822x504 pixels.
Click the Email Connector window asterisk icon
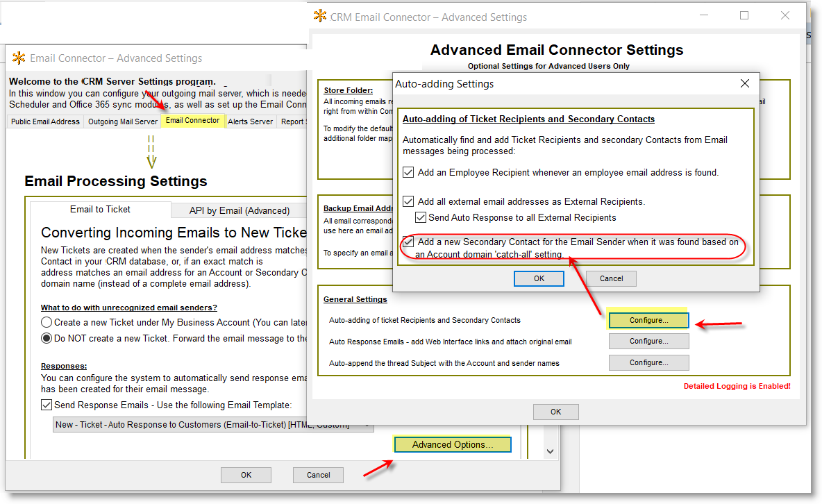coord(19,58)
